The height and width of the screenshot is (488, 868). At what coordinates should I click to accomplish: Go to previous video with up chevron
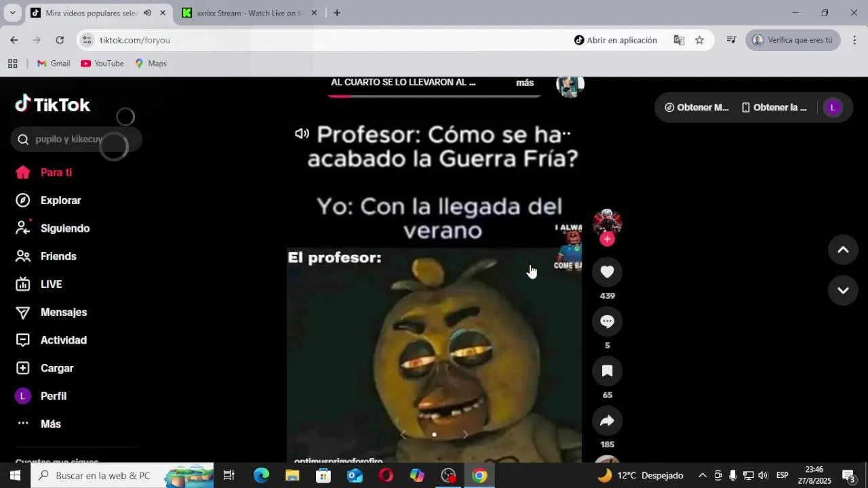[843, 249]
